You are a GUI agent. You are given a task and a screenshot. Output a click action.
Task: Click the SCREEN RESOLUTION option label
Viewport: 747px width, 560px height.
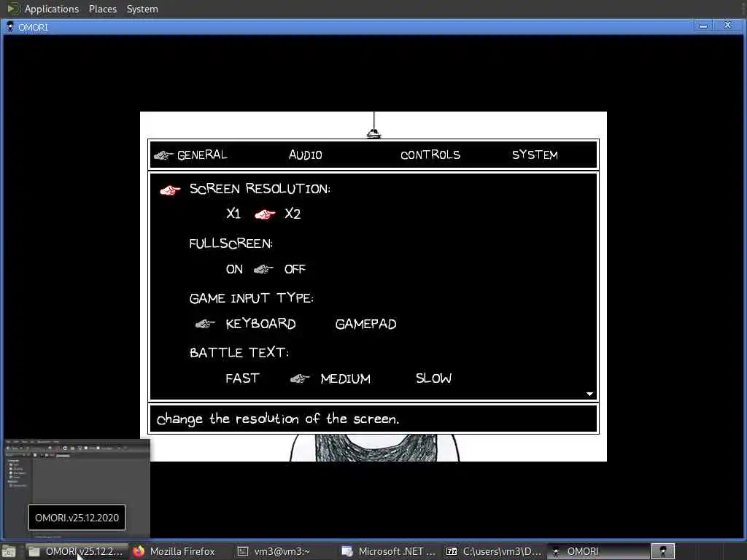tap(260, 189)
